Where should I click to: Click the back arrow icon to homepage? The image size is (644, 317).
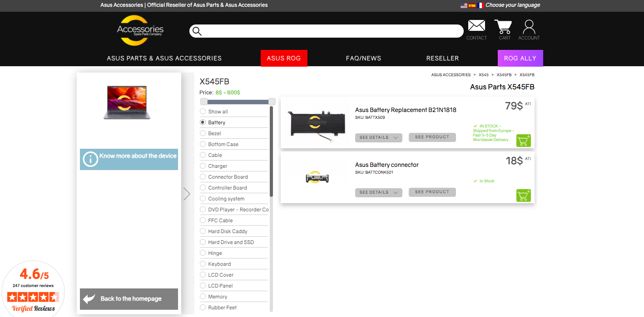(x=89, y=299)
